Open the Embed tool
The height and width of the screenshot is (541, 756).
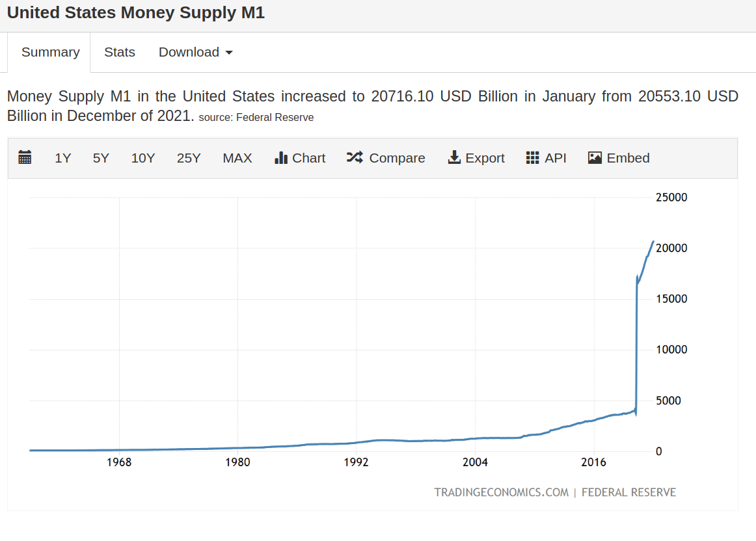point(618,157)
